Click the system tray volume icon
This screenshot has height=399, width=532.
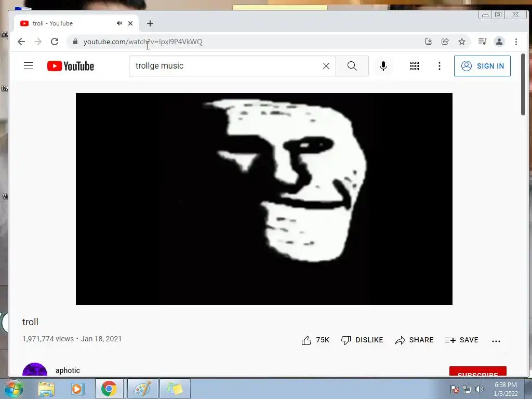click(480, 389)
